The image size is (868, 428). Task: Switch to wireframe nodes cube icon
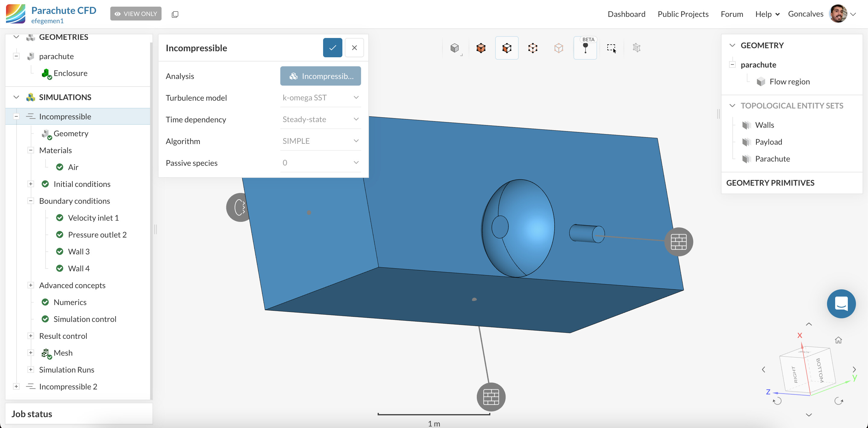pos(533,48)
